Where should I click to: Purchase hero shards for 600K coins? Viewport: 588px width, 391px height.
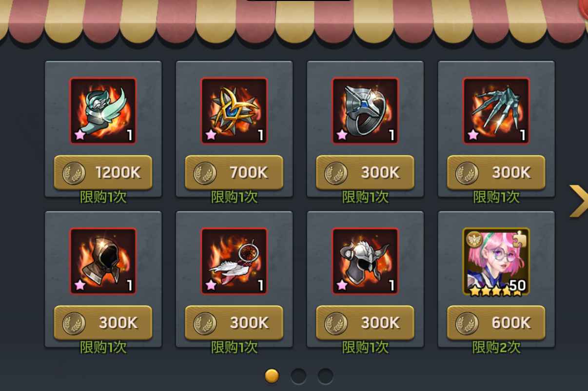(x=496, y=323)
